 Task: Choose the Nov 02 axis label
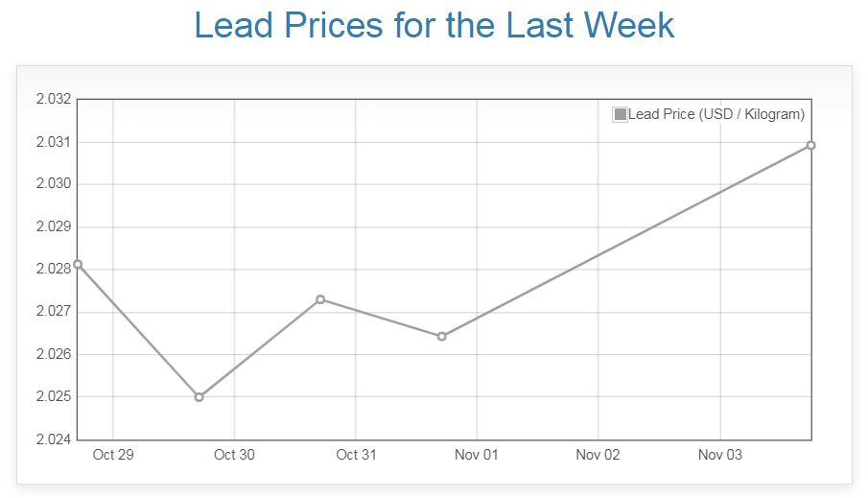(598, 455)
